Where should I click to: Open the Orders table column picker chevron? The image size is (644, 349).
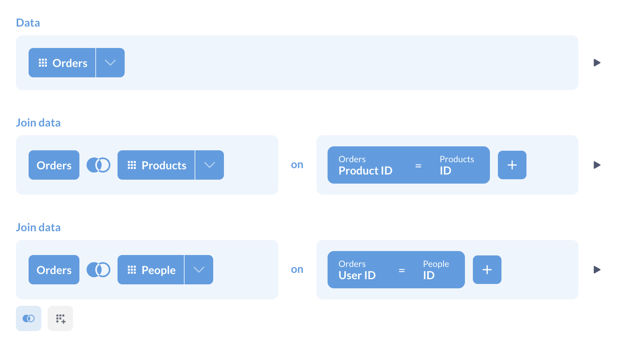pos(110,63)
